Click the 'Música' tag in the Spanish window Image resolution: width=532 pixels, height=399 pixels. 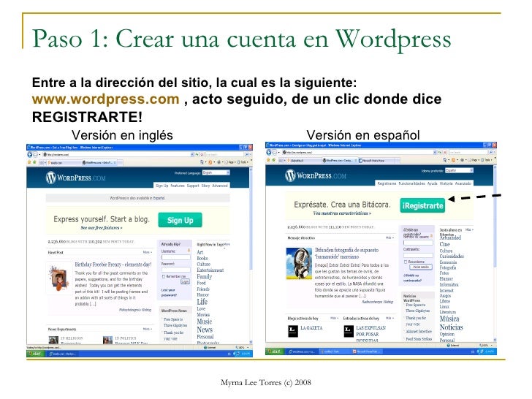point(449,319)
